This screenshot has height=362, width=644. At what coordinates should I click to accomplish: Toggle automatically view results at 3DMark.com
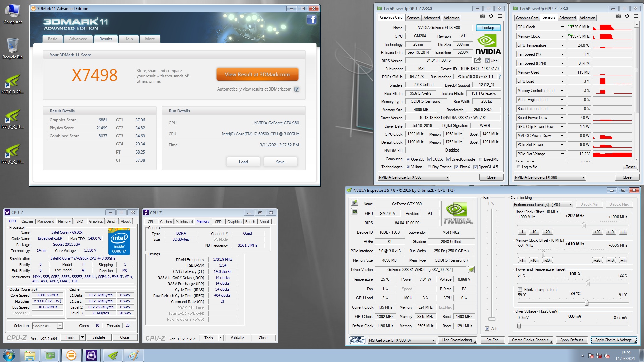297,89
